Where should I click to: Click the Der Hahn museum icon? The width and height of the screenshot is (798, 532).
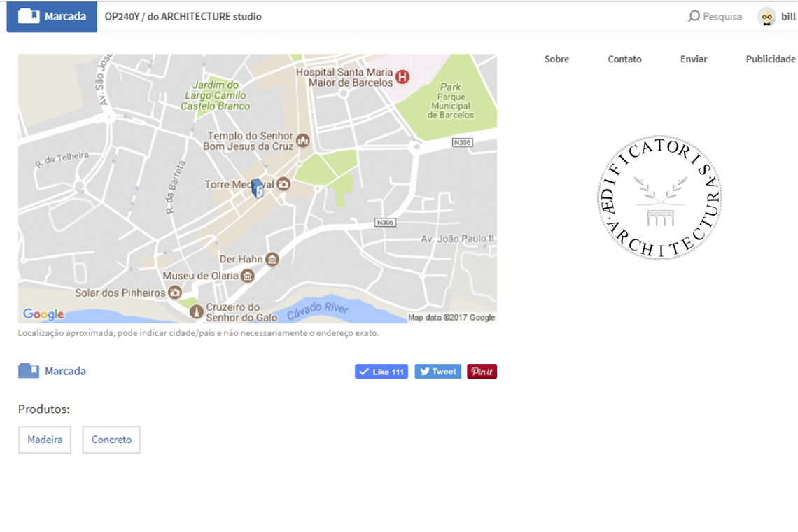tap(272, 260)
